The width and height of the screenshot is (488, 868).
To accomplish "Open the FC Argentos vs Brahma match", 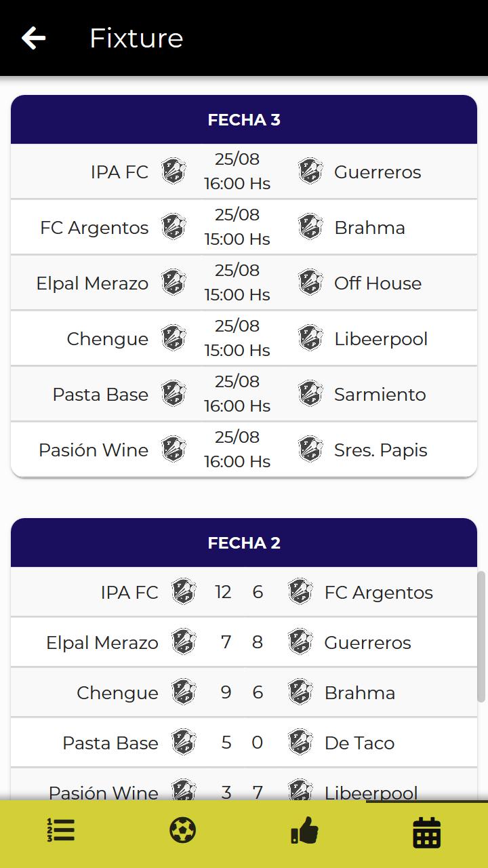I will 244,227.
